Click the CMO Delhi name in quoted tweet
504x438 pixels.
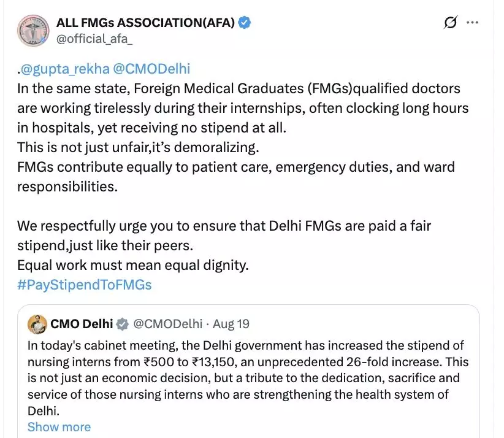tap(82, 324)
